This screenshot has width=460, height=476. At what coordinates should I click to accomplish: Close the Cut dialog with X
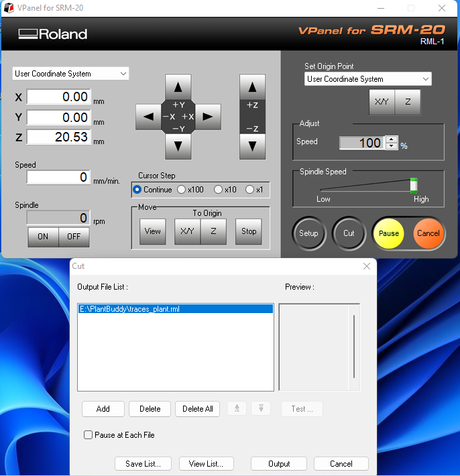point(367,266)
